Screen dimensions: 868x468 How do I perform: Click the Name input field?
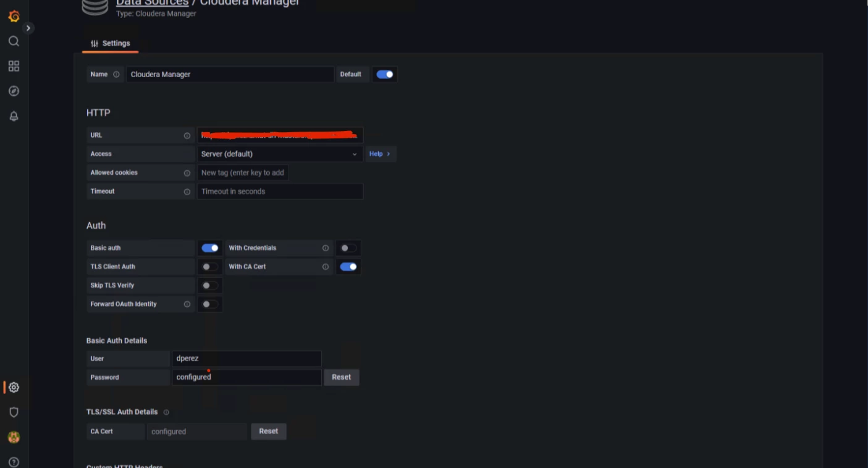(x=230, y=74)
